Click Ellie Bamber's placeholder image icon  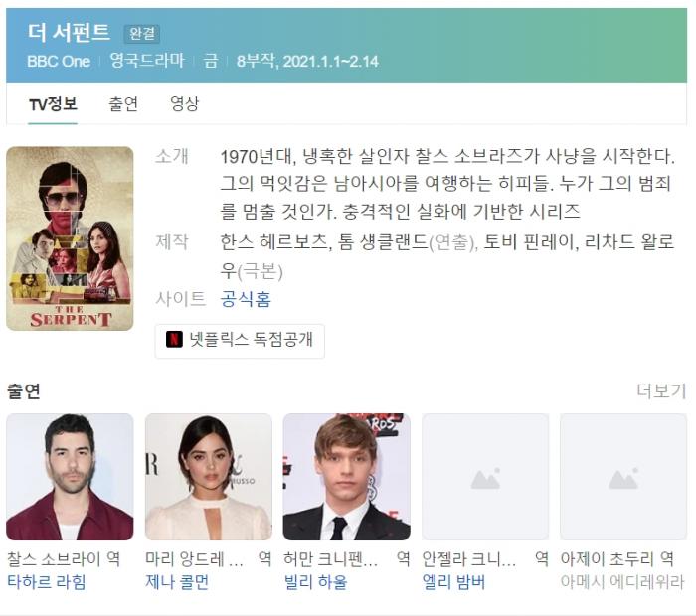click(x=485, y=480)
